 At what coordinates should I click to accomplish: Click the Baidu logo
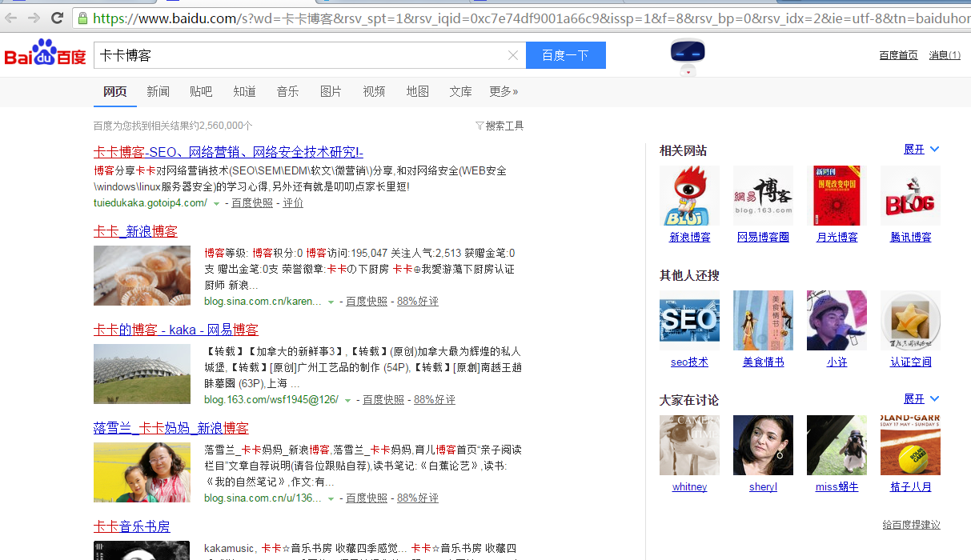point(45,55)
